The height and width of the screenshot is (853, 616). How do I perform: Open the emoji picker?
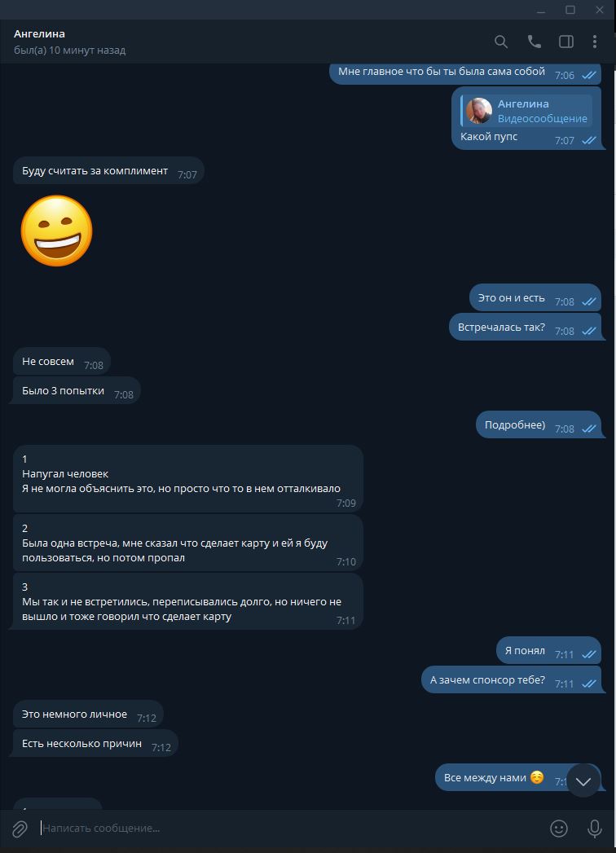pos(559,829)
